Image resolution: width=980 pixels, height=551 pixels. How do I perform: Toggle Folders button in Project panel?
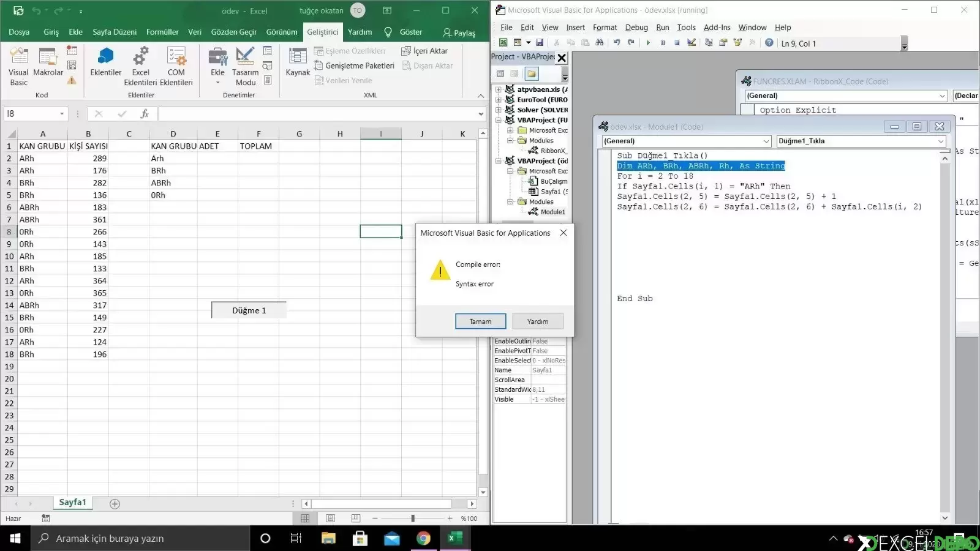click(x=531, y=73)
